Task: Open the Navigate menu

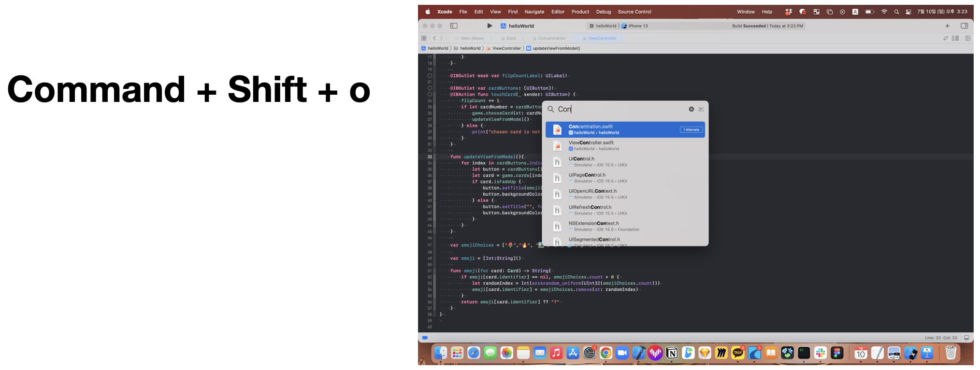Action: 534,12
